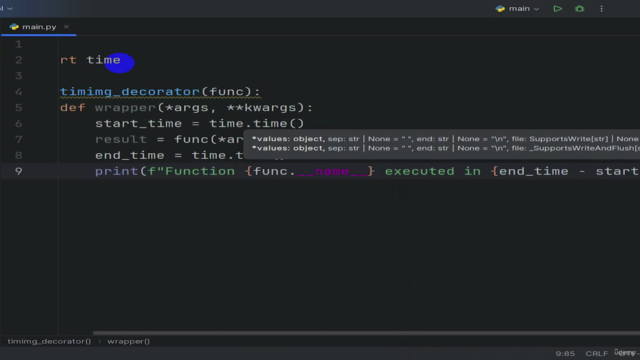This screenshot has height=360, width=640.
Task: Click start_time variable on line 6
Action: 138,124
